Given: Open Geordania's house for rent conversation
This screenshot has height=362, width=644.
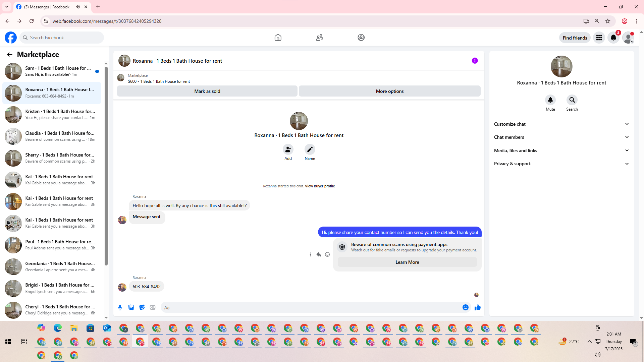Looking at the screenshot, I should point(52,267).
